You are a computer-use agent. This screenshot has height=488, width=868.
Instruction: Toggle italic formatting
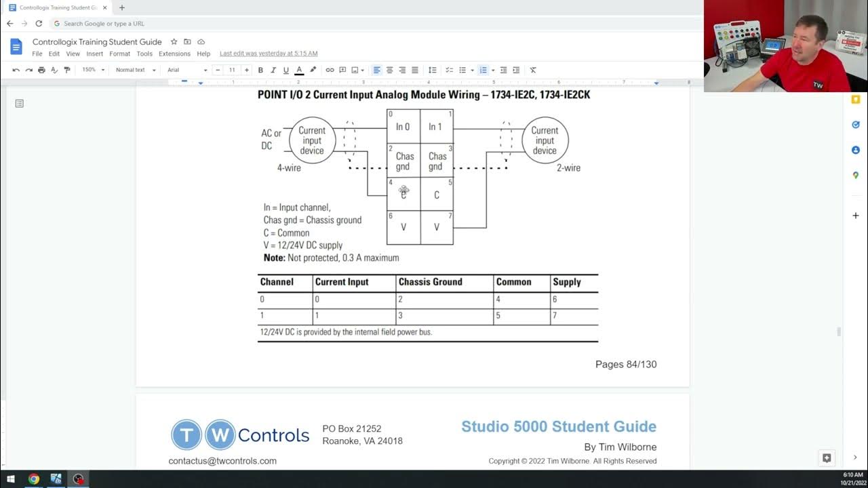[x=273, y=70]
